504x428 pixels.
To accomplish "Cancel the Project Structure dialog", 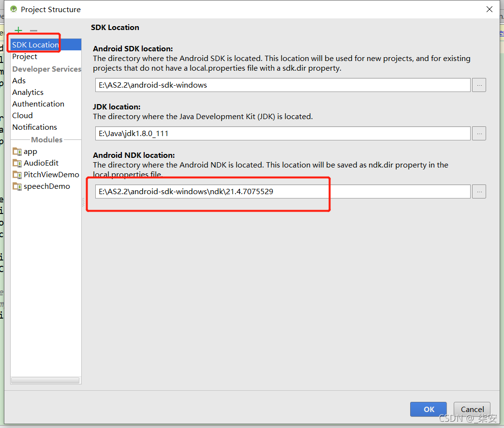I will coord(472,409).
